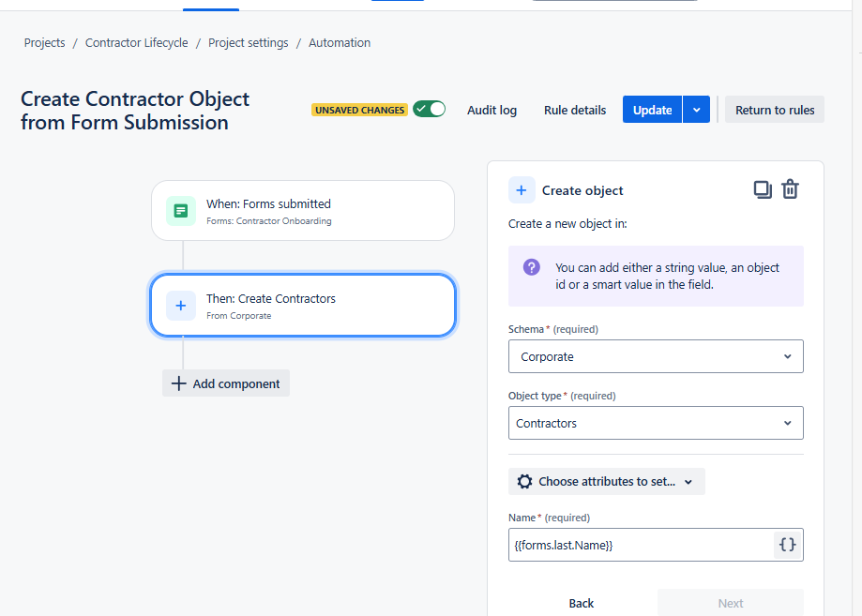Delete the Create object component
The image size is (862, 616).
[x=790, y=189]
